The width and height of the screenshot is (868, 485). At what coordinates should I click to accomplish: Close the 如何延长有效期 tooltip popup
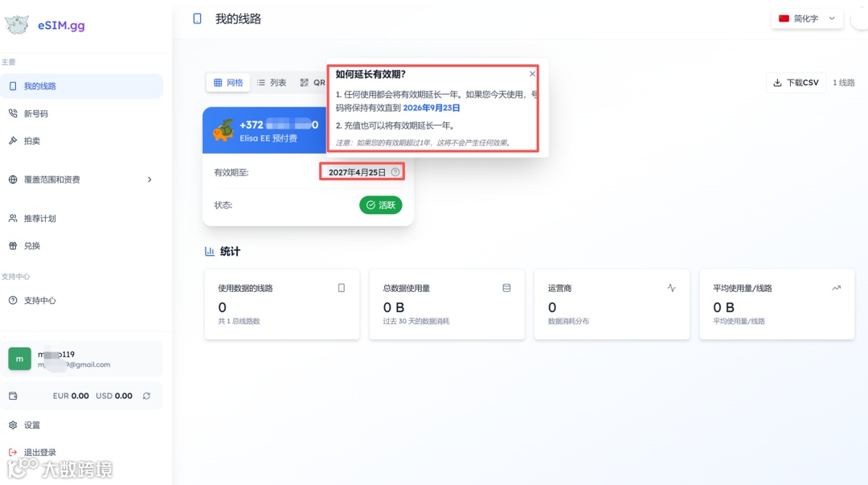point(533,74)
